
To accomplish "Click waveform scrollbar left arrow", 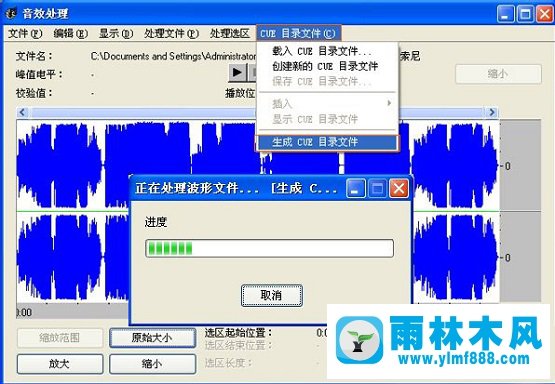I will click(x=23, y=113).
